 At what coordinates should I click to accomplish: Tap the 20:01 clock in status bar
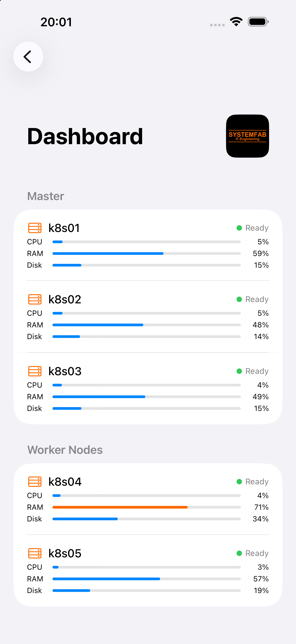57,22
